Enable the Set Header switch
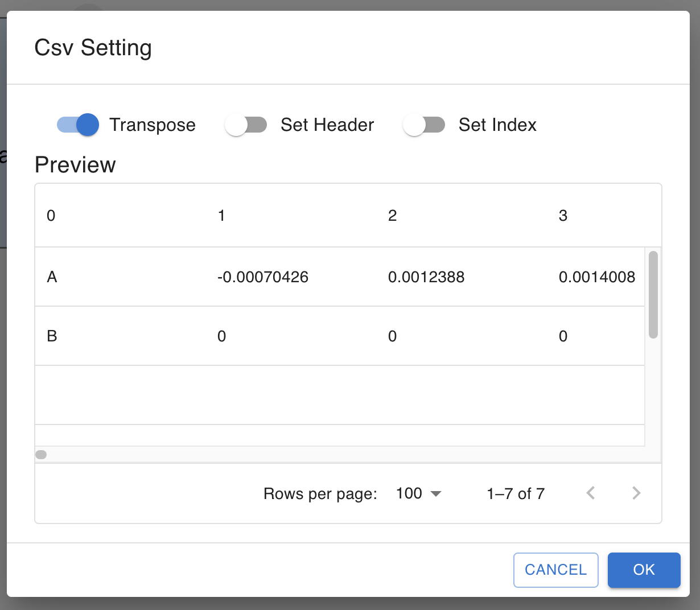This screenshot has height=610, width=700. point(246,125)
